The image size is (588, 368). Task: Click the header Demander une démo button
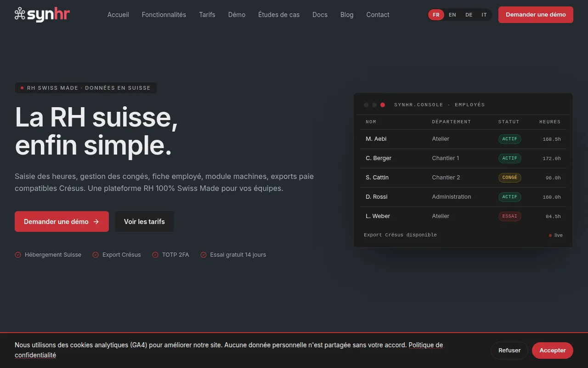coord(536,15)
